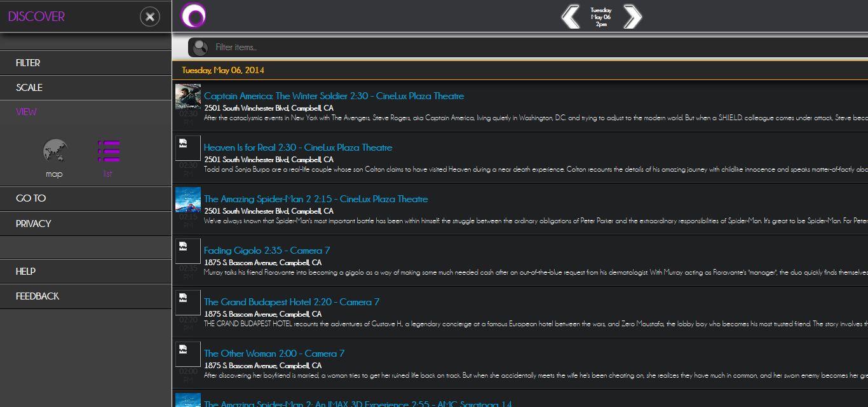Select the list view icon
The height and width of the screenshot is (407, 868).
108,151
